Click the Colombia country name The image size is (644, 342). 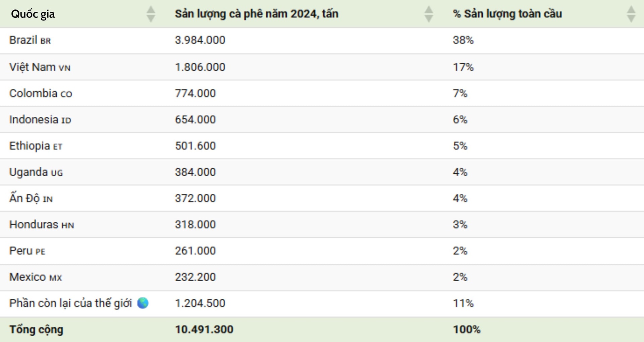pos(34,93)
